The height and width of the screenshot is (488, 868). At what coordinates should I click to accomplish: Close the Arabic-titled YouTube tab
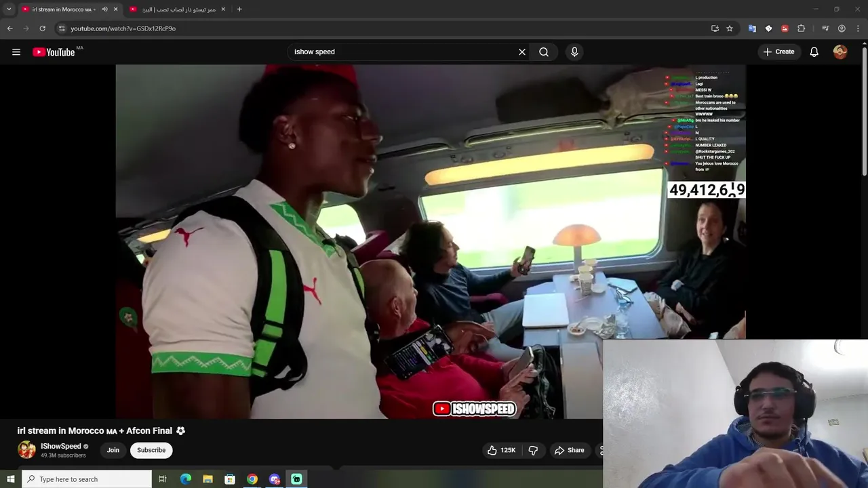(222, 9)
